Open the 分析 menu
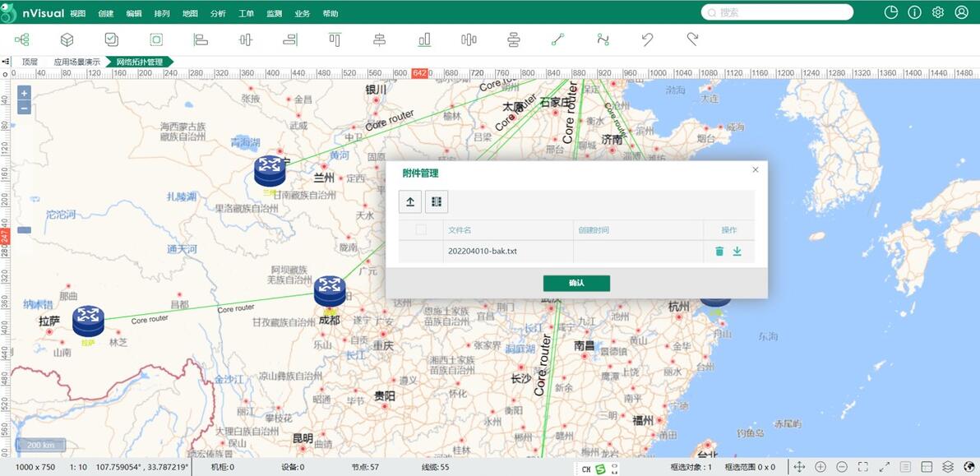This screenshot has height=476, width=980. click(x=218, y=13)
